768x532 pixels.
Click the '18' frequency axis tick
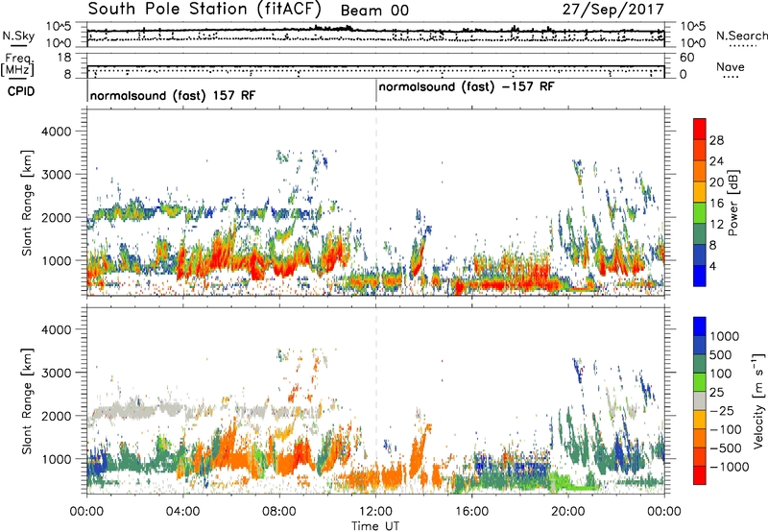pos(64,58)
